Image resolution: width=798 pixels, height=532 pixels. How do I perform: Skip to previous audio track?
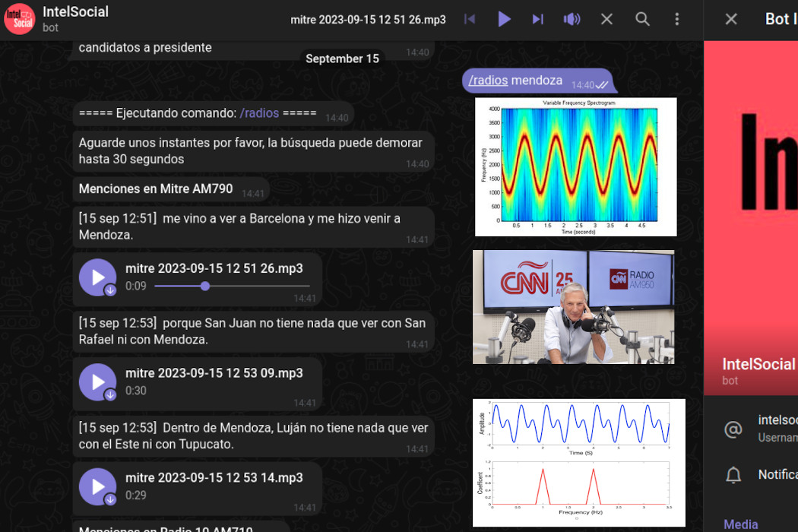click(x=470, y=19)
